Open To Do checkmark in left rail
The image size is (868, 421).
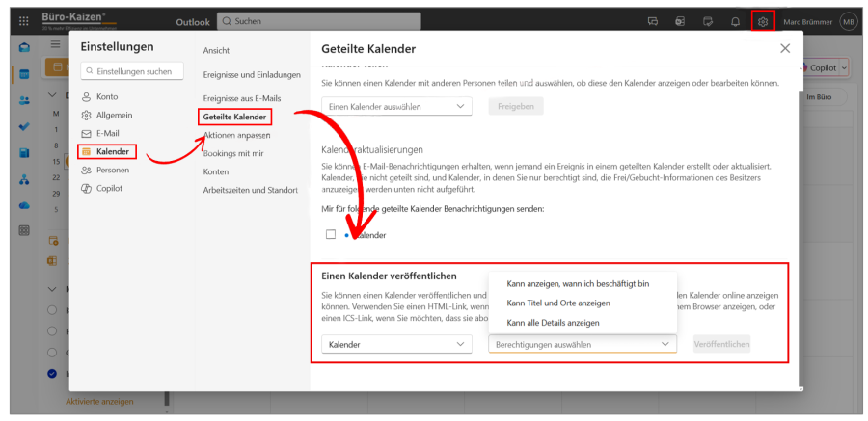pyautogui.click(x=24, y=127)
